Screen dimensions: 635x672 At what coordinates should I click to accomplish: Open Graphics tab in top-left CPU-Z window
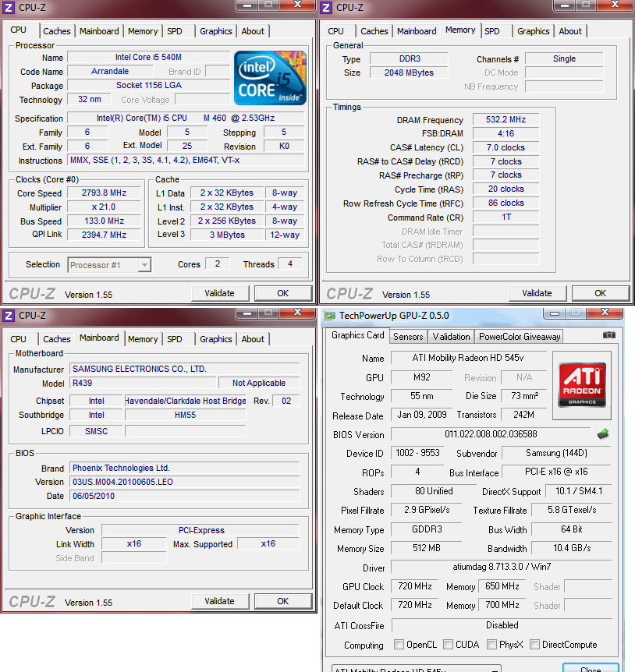[x=215, y=31]
